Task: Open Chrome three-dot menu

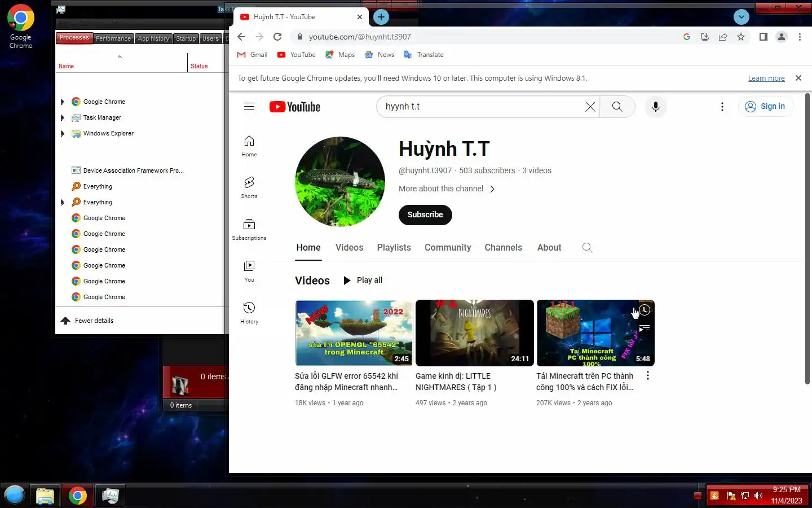Action: pyautogui.click(x=800, y=37)
